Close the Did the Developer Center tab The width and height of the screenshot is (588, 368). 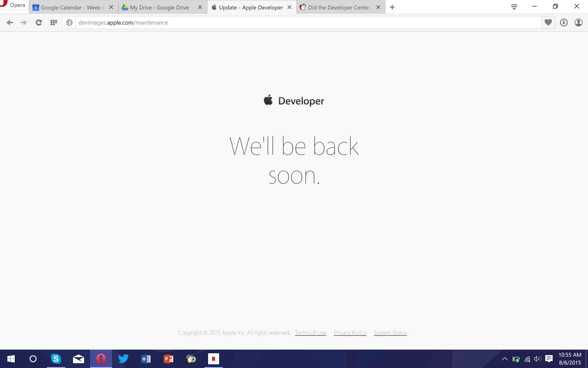(378, 7)
